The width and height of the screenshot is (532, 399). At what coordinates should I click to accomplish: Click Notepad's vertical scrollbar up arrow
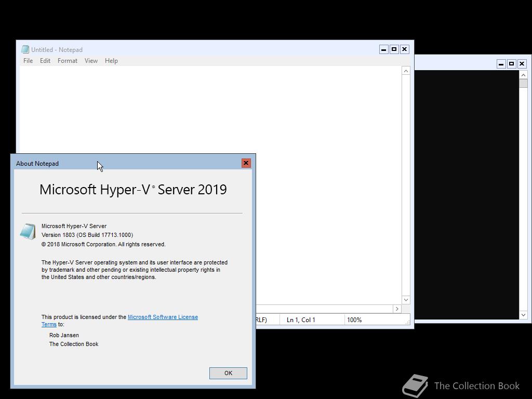(406, 71)
